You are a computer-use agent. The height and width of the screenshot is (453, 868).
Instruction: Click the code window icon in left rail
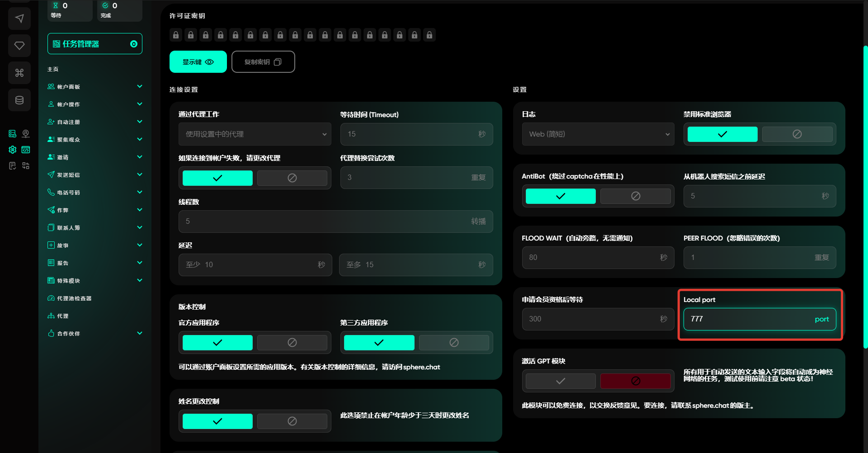click(26, 150)
